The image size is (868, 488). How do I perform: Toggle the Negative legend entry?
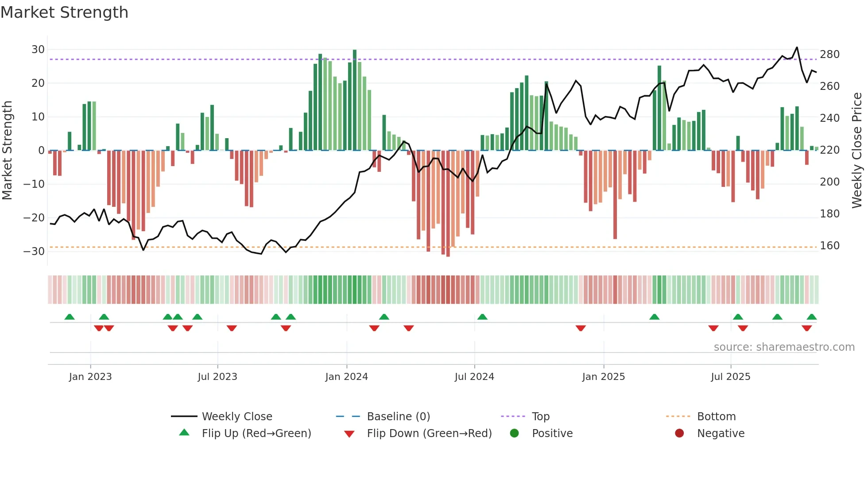point(709,433)
